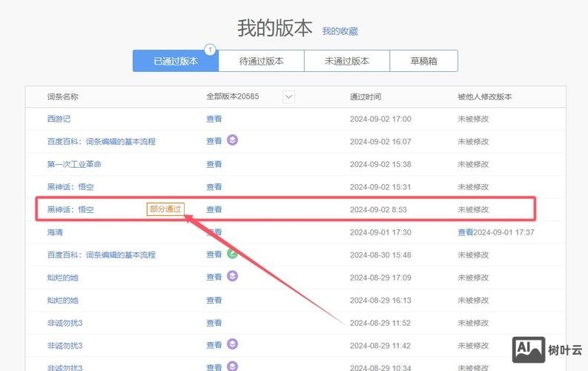Image resolution: width=588 pixels, height=371 pixels.
Task: Click 查看 in the 2024-08-30 15:48 row
Action: pyautogui.click(x=214, y=255)
